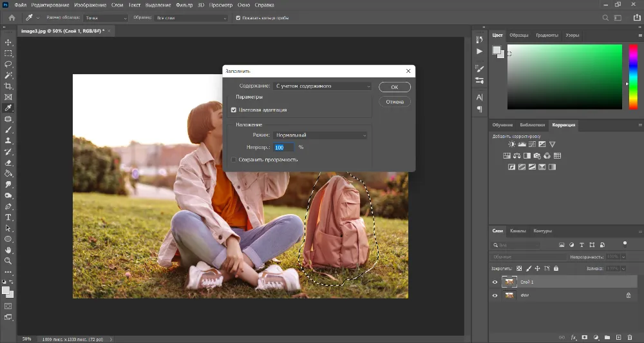Uncheck the Цветовая адаптация checkbox
The height and width of the screenshot is (343, 644).
click(234, 110)
